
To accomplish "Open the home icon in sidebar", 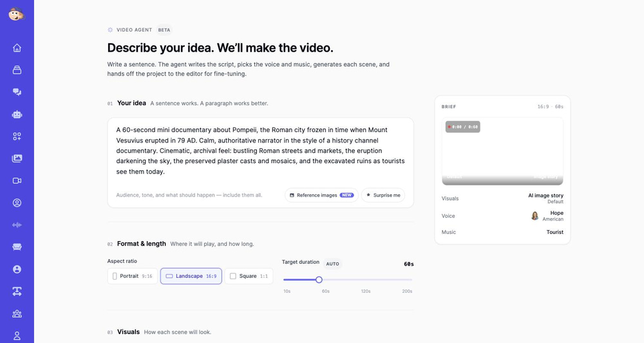I will 17,48.
